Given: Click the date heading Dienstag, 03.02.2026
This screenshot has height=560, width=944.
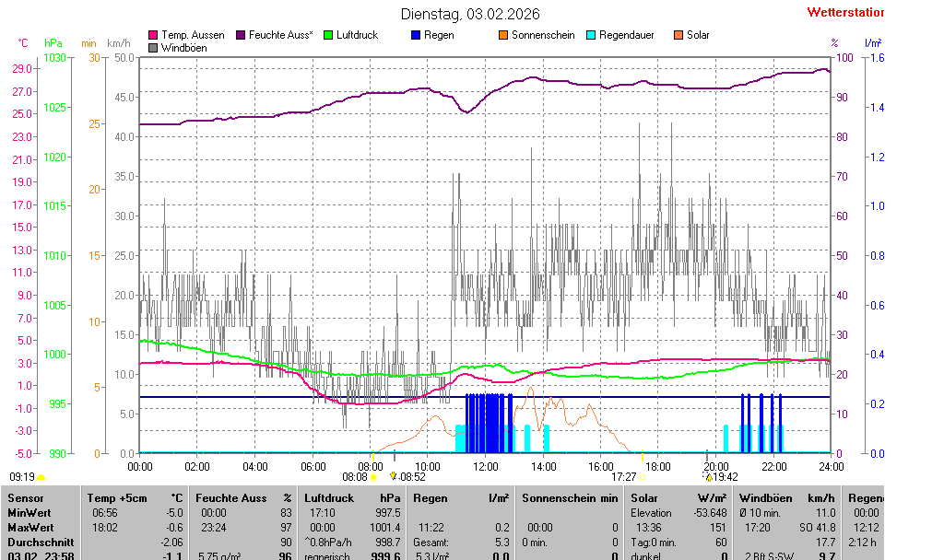Looking at the screenshot, I should coord(470,14).
